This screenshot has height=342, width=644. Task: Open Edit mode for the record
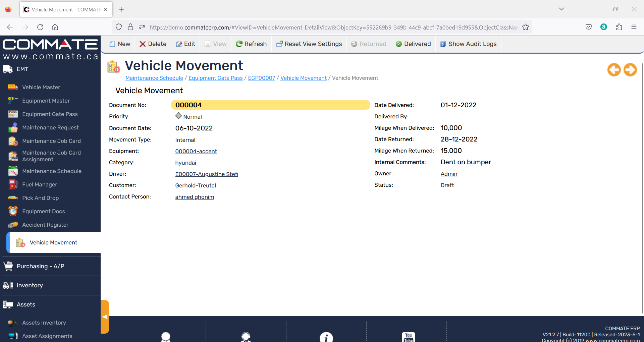[185, 44]
